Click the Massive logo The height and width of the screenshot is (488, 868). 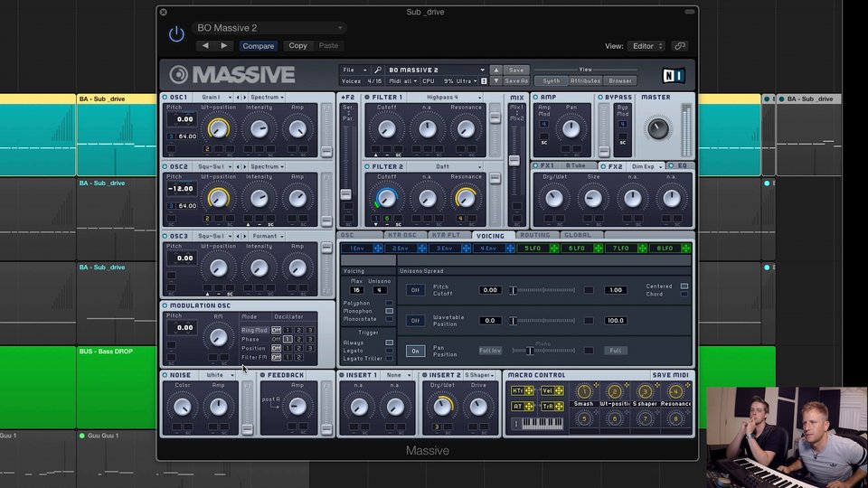coord(232,75)
